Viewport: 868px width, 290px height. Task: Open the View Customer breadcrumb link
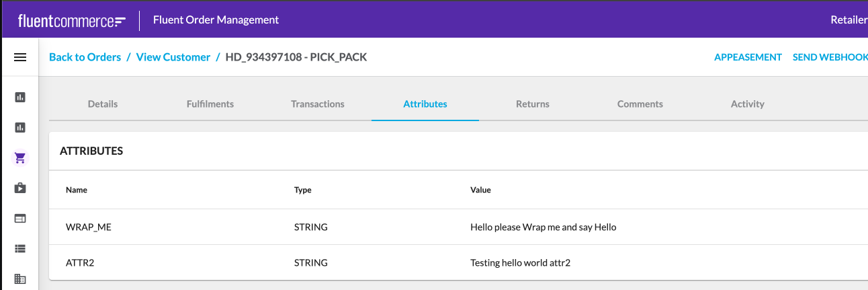pyautogui.click(x=173, y=57)
